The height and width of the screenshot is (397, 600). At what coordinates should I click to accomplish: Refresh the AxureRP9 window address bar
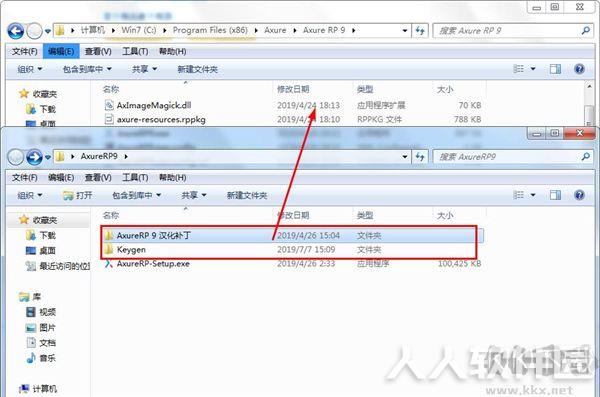[x=420, y=157]
